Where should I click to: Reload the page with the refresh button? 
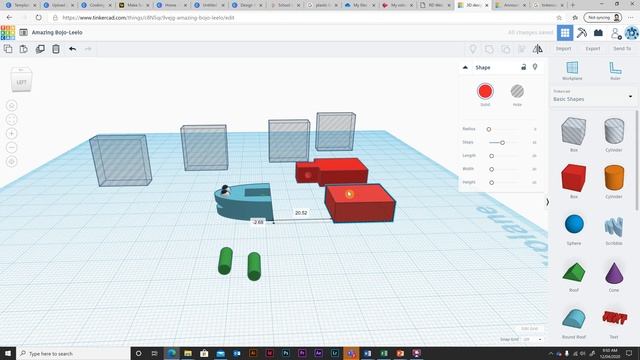point(38,18)
